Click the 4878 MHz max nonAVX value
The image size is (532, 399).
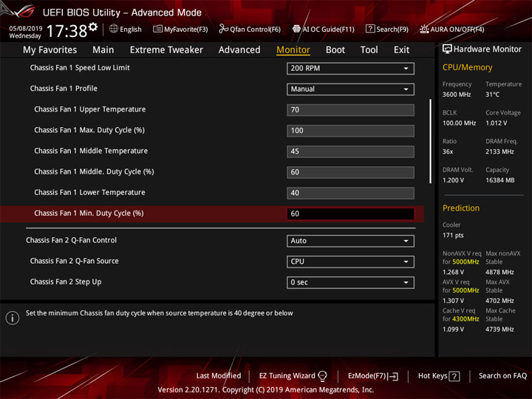click(499, 272)
